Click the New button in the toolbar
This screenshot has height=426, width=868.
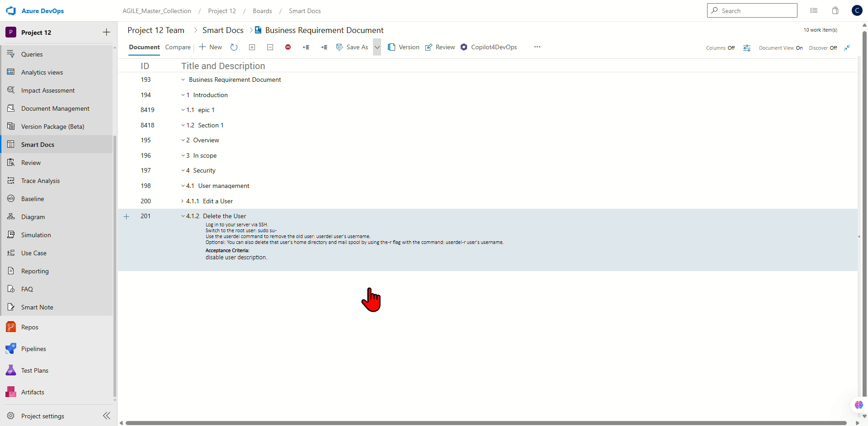(211, 47)
